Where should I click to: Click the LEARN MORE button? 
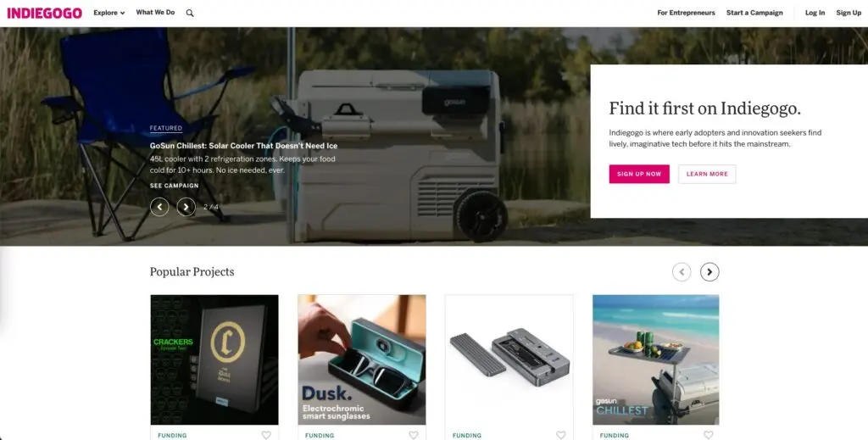click(x=707, y=174)
